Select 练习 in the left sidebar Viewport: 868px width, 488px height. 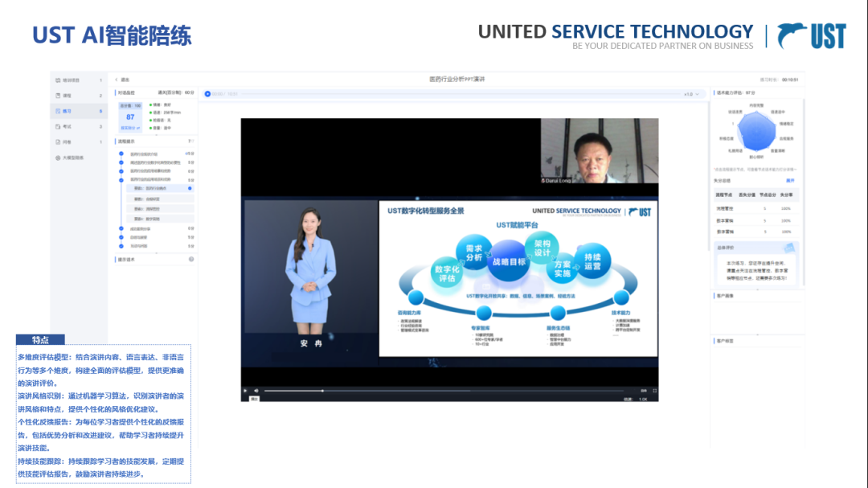79,111
